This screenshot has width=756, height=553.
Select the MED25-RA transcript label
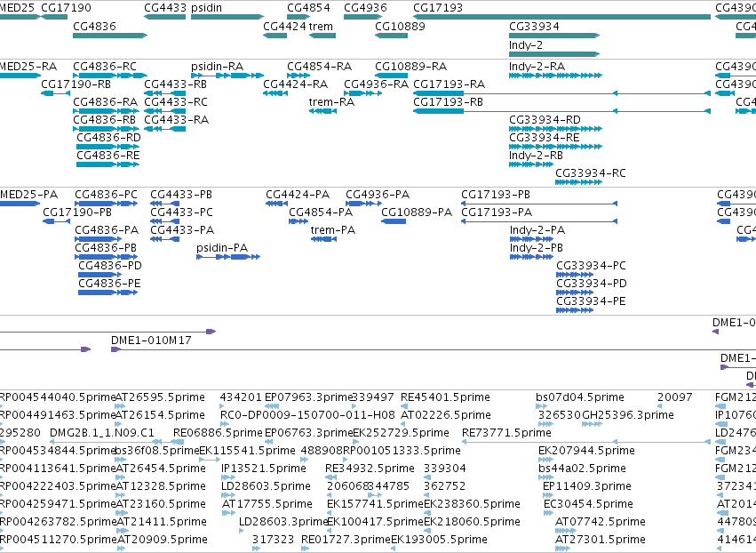(x=28, y=66)
